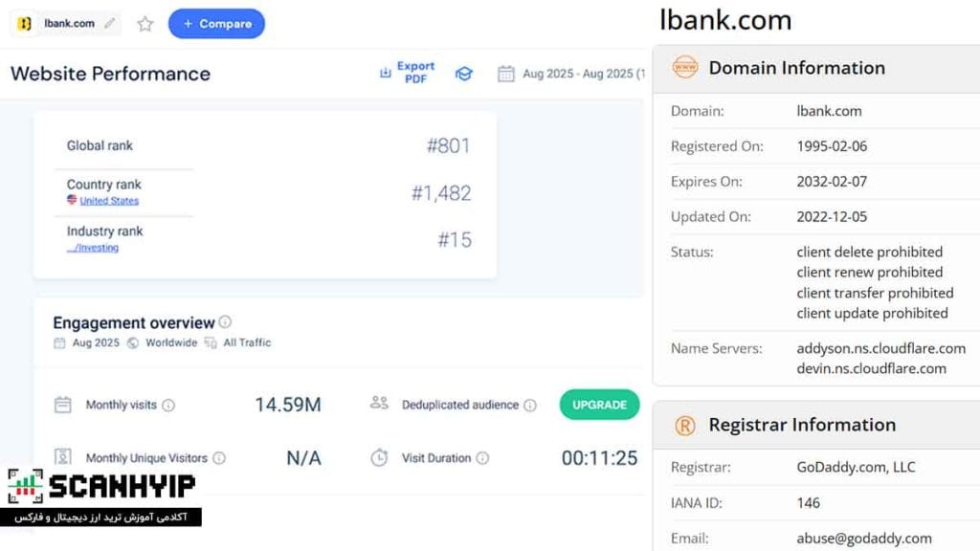
Task: Click the Registered On date 1995-02-06
Action: pos(832,146)
